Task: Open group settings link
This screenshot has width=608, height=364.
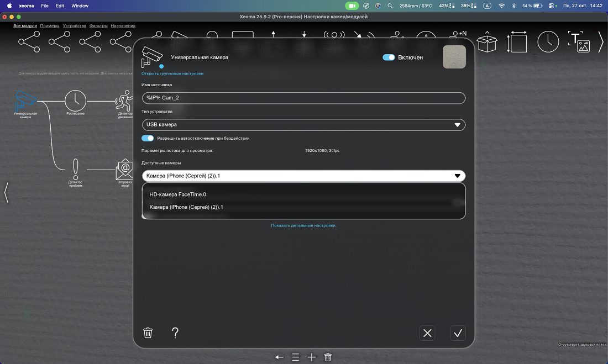Action: pos(172,73)
